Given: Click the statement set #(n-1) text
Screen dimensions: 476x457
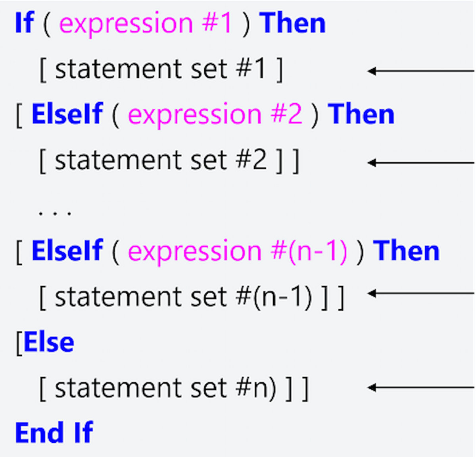Looking at the screenshot, I should coord(183,297).
